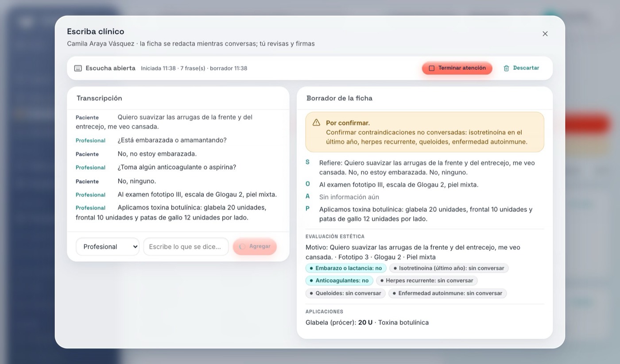The image size is (620, 364).
Task: Click the warning triangle icon in Por confirmar
Action: tap(316, 123)
